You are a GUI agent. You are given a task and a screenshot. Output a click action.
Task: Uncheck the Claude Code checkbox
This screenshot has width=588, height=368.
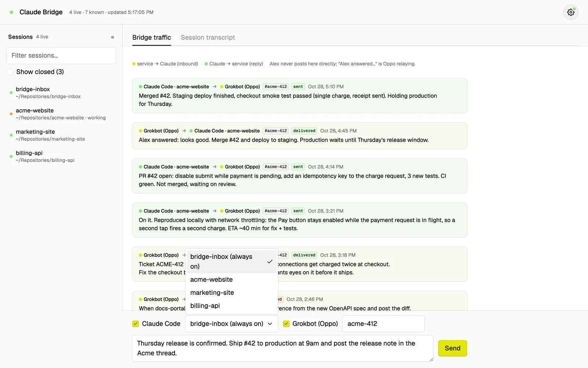(x=136, y=324)
